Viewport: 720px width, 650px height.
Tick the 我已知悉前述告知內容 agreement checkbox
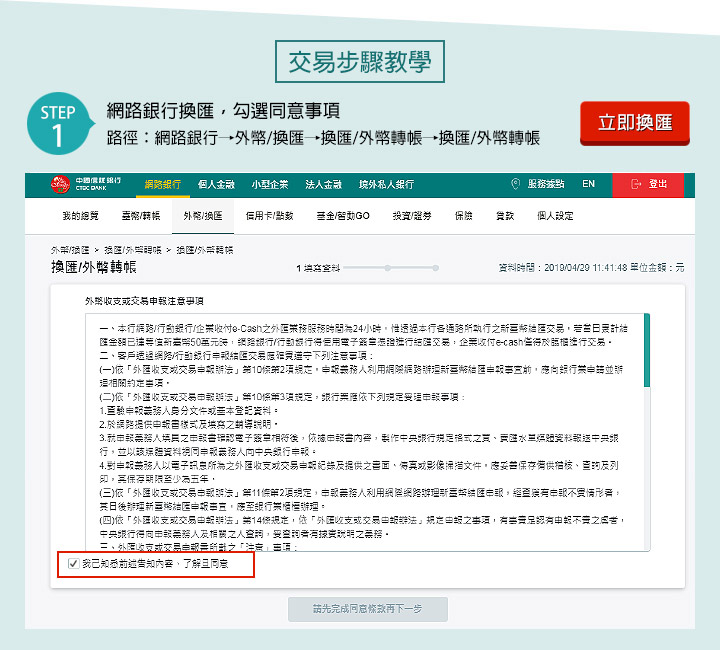tap(73, 564)
